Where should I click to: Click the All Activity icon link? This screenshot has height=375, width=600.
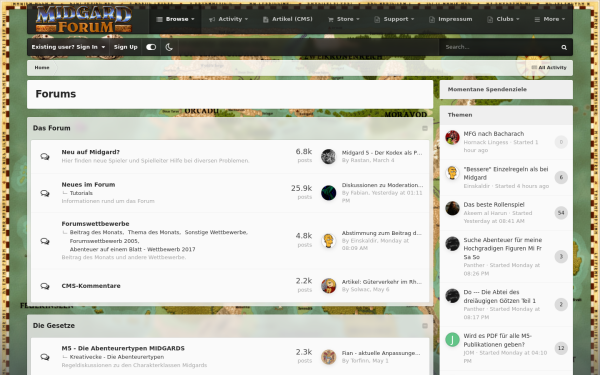click(549, 68)
